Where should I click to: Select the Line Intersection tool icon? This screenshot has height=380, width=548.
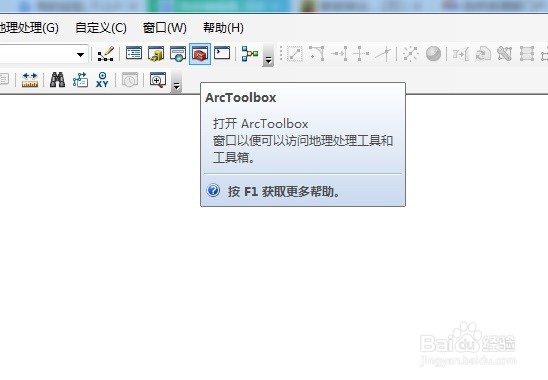(x=383, y=54)
